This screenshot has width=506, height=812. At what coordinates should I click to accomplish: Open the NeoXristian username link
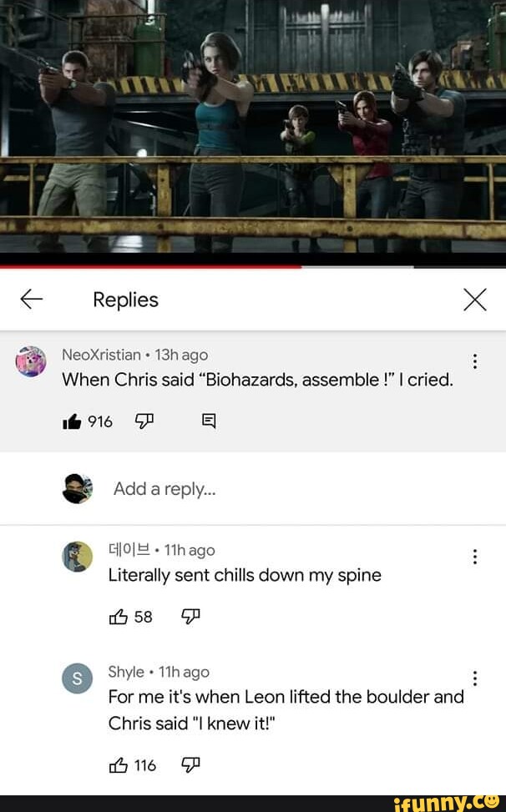(x=102, y=355)
